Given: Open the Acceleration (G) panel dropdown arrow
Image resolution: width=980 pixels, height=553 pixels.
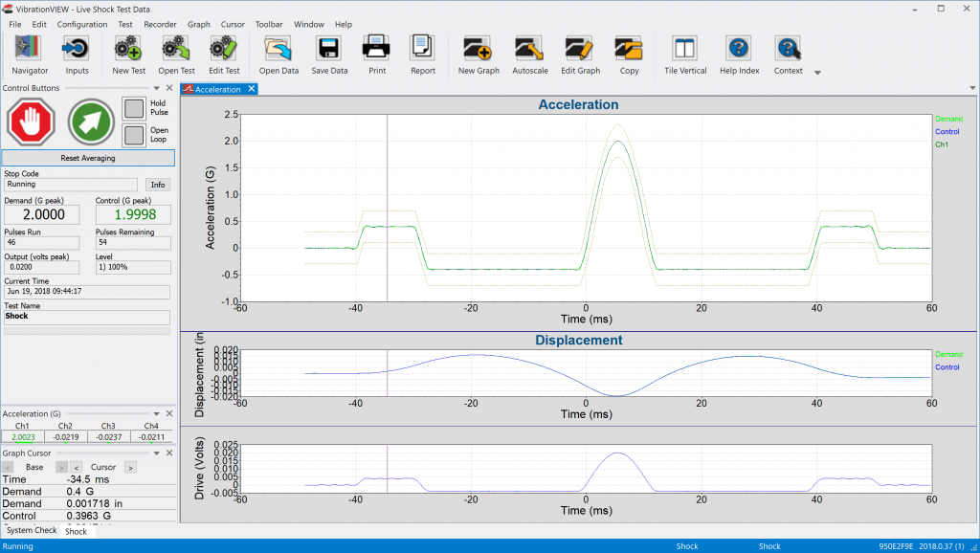Looking at the screenshot, I should point(156,413).
